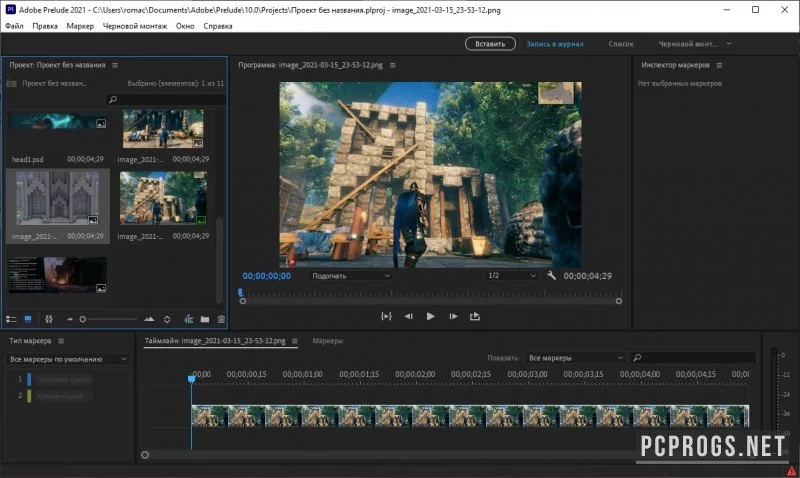Open the Маркер menu

pyautogui.click(x=80, y=26)
